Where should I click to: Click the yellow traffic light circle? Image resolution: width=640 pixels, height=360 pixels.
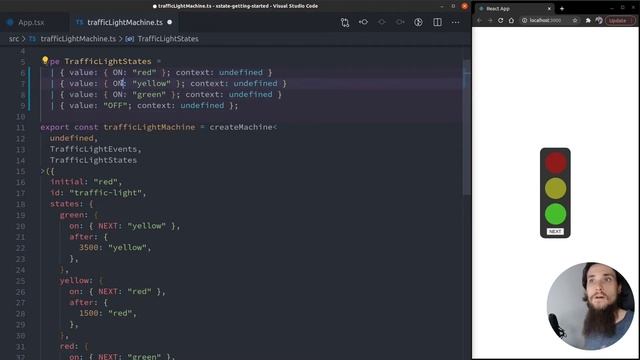click(x=556, y=188)
